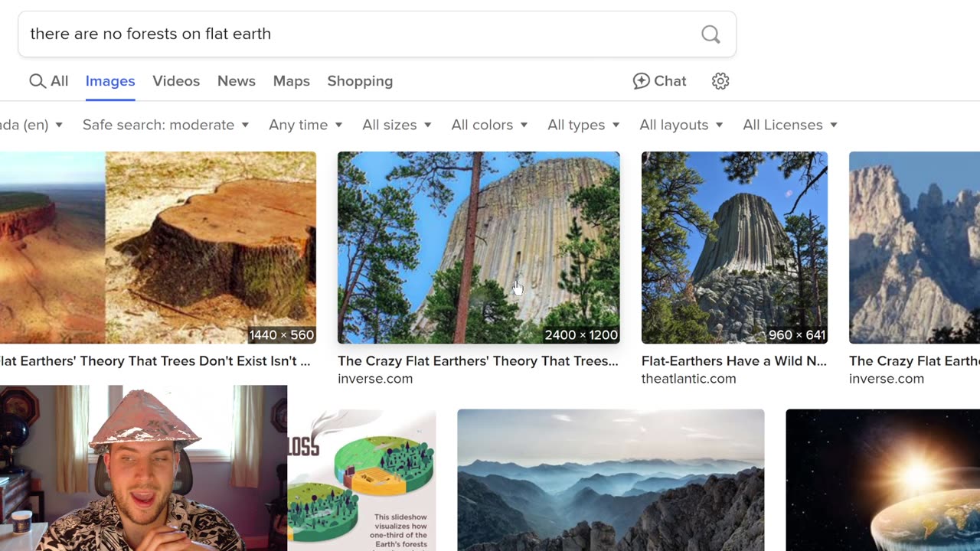The width and height of the screenshot is (980, 551).
Task: Expand the All sizes filter
Action: 397,125
